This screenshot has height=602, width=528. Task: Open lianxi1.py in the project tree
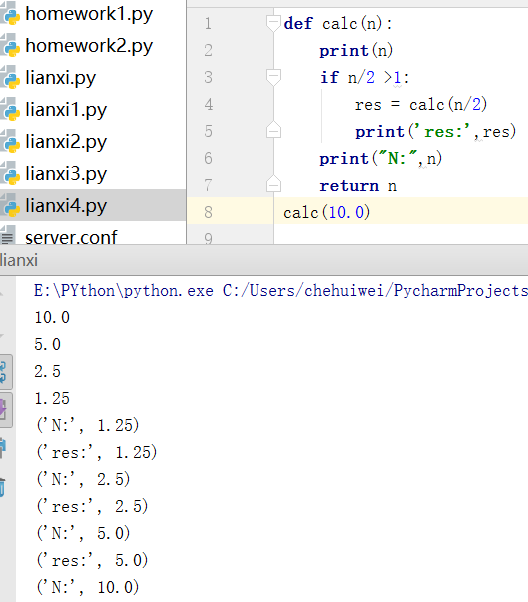coord(66,110)
